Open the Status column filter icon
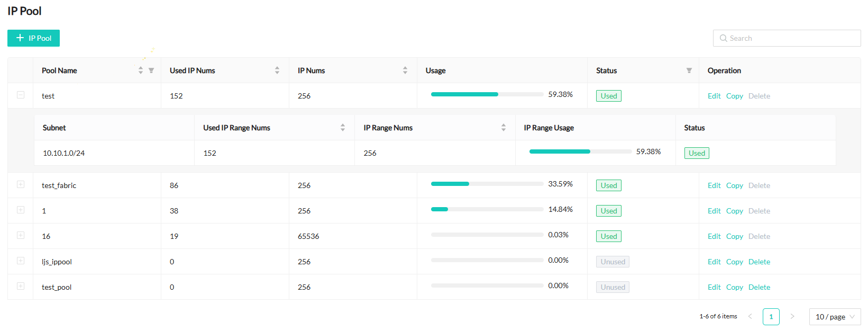This screenshot has width=868, height=330. coord(689,70)
